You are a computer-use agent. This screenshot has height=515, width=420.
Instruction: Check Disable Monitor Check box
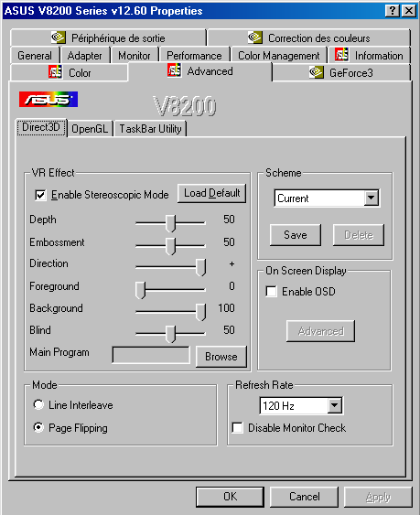tap(237, 427)
